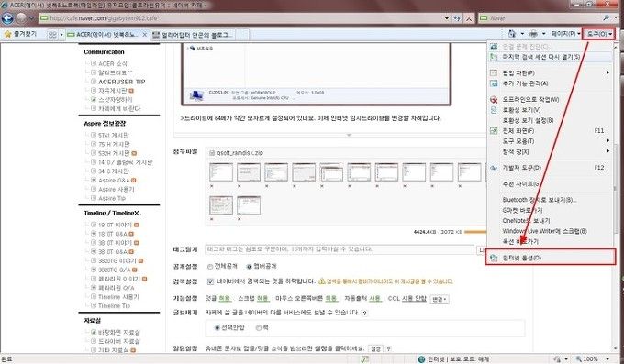Open the 변경 dropdown in 기능설정 row

pos(440,299)
